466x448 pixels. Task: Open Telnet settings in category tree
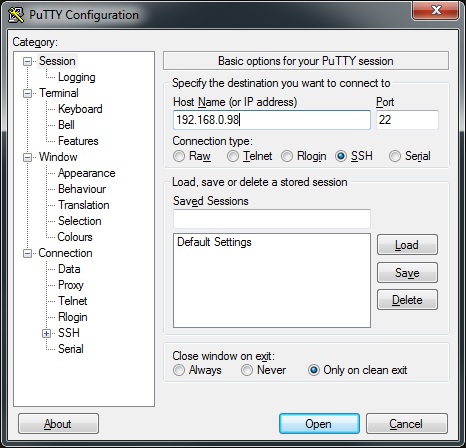pyautogui.click(x=72, y=301)
